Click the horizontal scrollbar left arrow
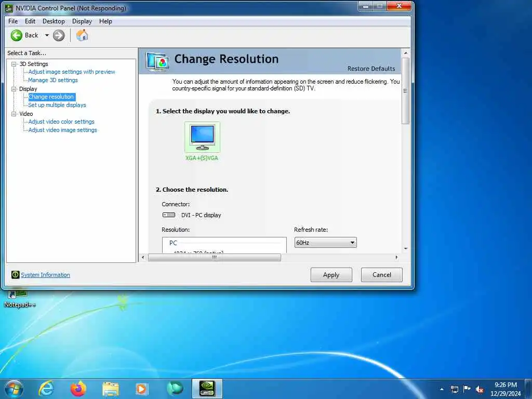 click(143, 258)
